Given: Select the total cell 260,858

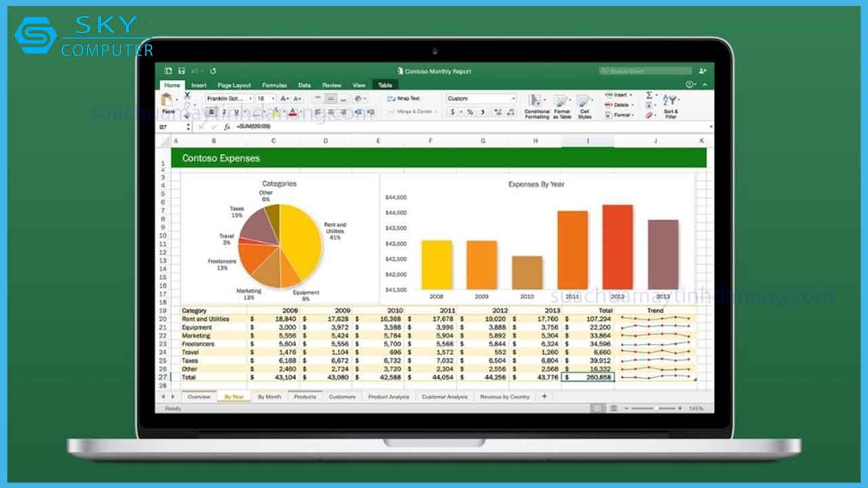Looking at the screenshot, I should point(588,378).
